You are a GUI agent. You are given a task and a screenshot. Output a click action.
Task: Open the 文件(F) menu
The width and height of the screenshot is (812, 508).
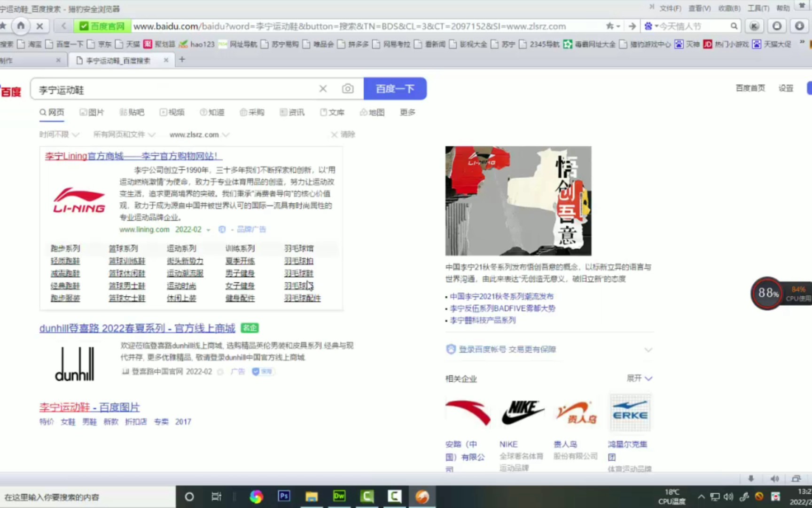(670, 8)
